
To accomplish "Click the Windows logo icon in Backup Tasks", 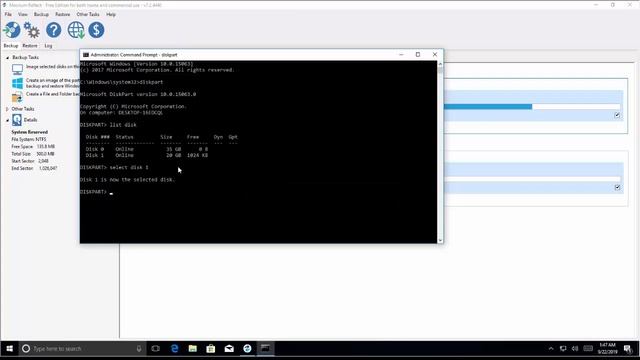I will coord(17,84).
